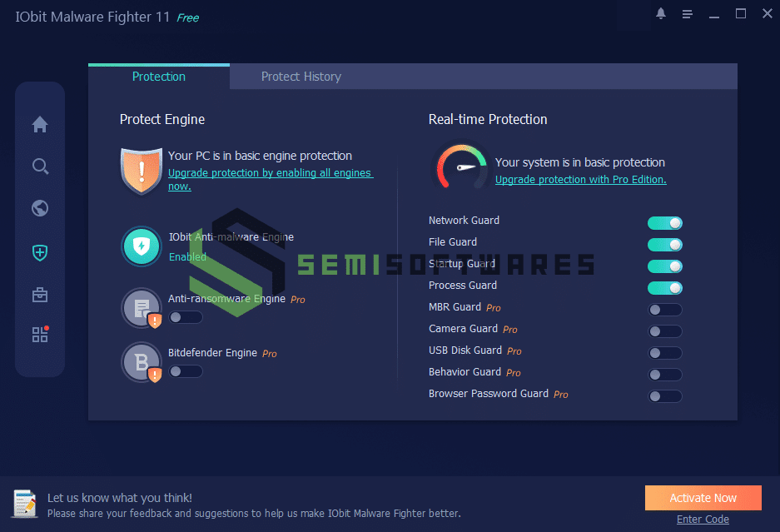Open the options menu icon in title bar
This screenshot has width=780, height=532.
[x=688, y=14]
